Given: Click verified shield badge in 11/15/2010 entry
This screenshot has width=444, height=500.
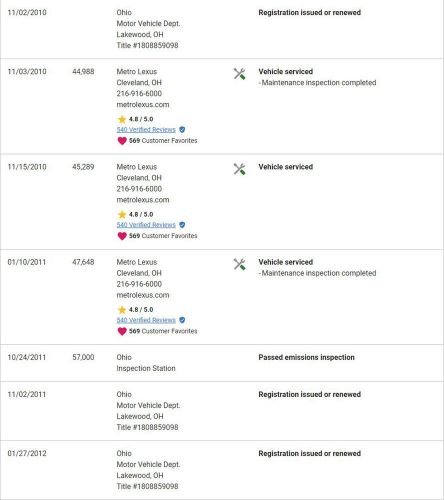Looking at the screenshot, I should [182, 225].
